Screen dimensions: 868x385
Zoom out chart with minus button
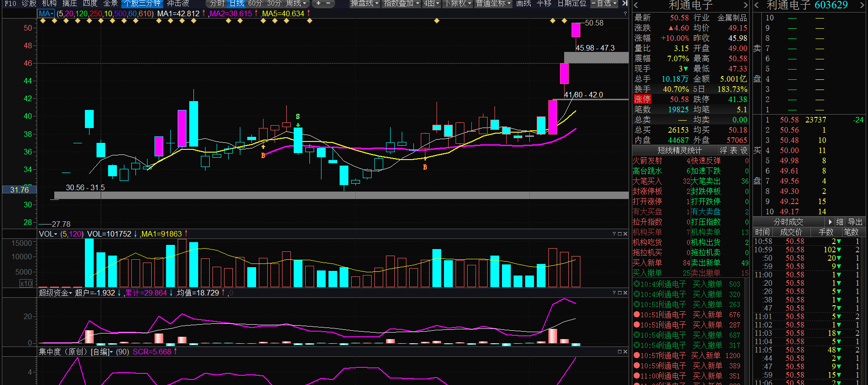328,3
